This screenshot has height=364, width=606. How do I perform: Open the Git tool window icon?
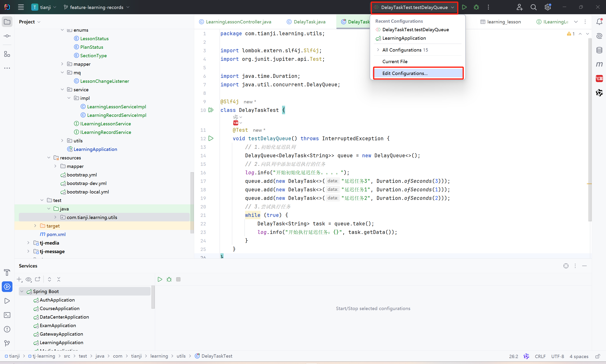(7, 343)
